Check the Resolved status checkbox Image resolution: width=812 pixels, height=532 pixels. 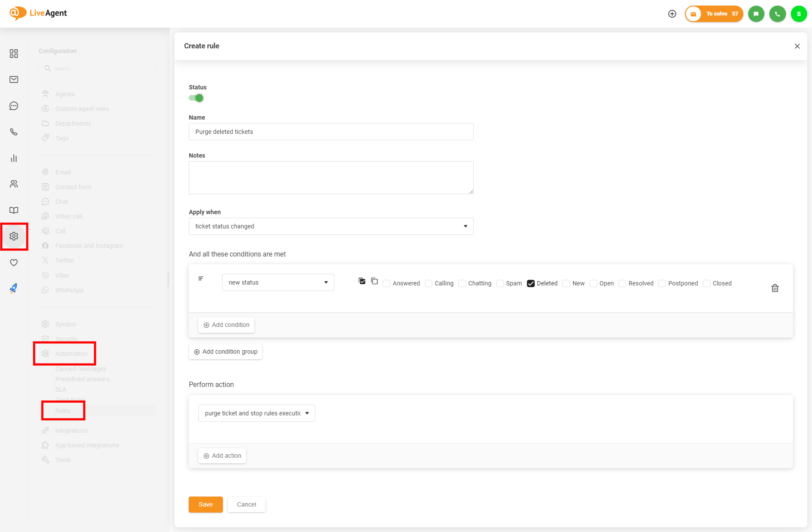622,284
